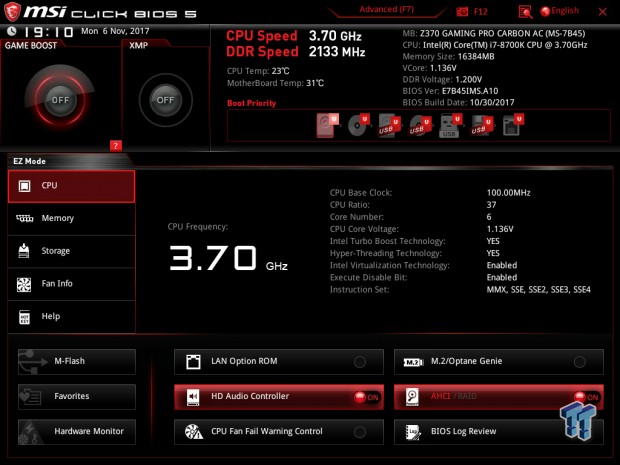Screen dimensions: 620x465
Task: Open the BIOS Log Review
Action: [x=498, y=431]
